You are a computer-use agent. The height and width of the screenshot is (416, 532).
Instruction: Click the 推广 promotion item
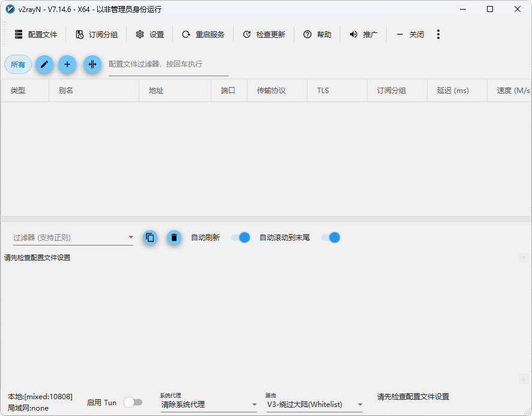click(363, 34)
